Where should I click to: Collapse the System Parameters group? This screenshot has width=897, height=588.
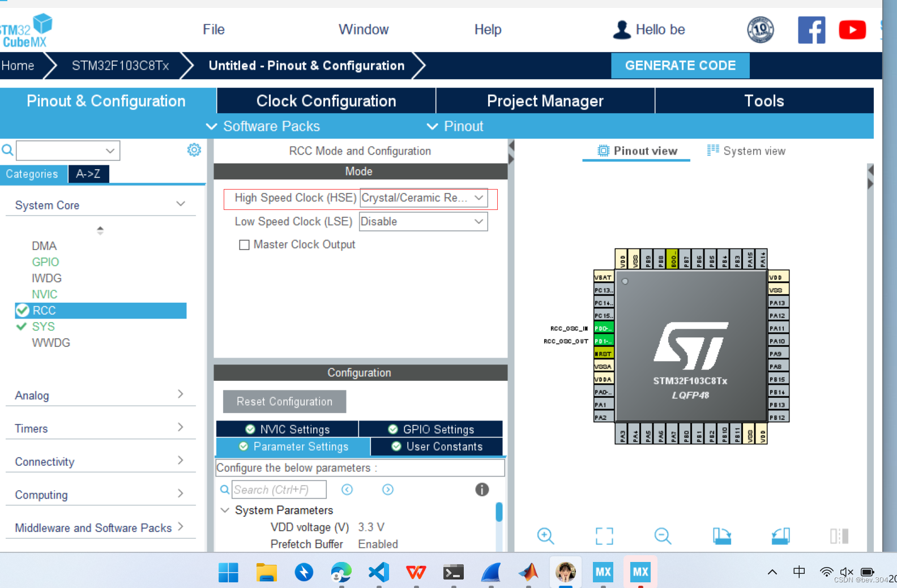225,510
